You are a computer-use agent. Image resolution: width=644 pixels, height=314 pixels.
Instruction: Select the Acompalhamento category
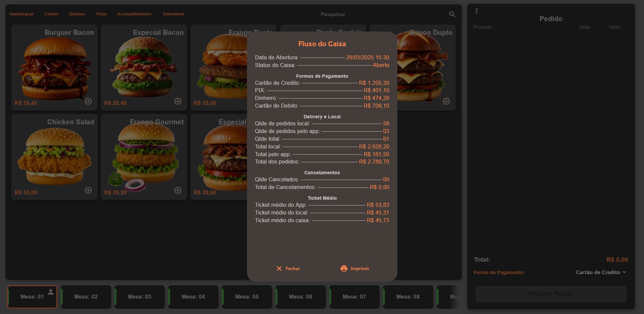pyautogui.click(x=134, y=14)
